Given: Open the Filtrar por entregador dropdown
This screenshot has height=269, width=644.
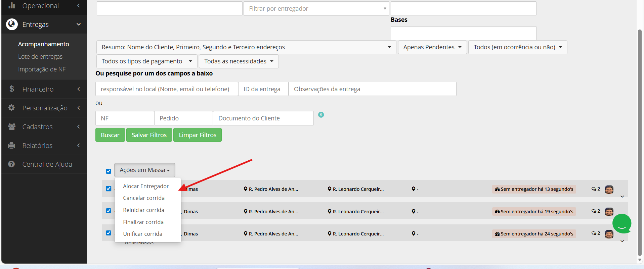Looking at the screenshot, I should pyautogui.click(x=316, y=8).
